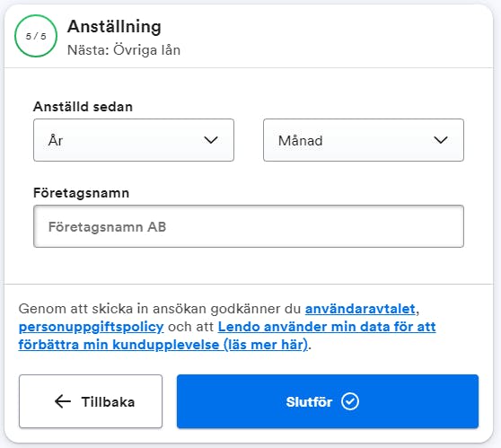Click the 5 / 5 progress circle
501x448 pixels.
tap(36, 36)
